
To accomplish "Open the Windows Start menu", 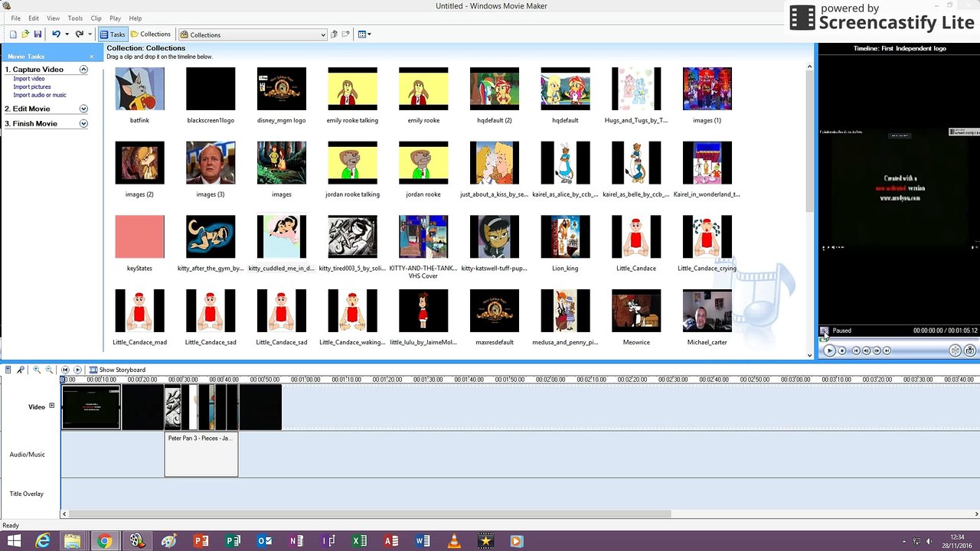I will 14,541.
